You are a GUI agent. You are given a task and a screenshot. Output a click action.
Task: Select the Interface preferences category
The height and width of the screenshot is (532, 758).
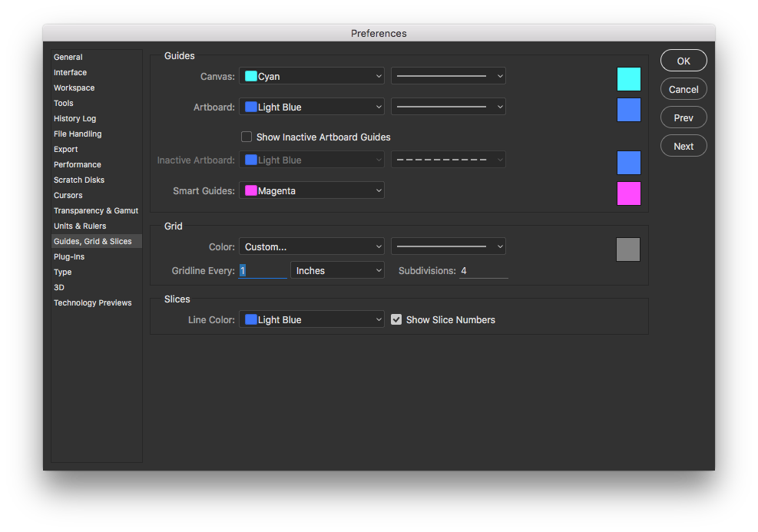[x=70, y=72]
